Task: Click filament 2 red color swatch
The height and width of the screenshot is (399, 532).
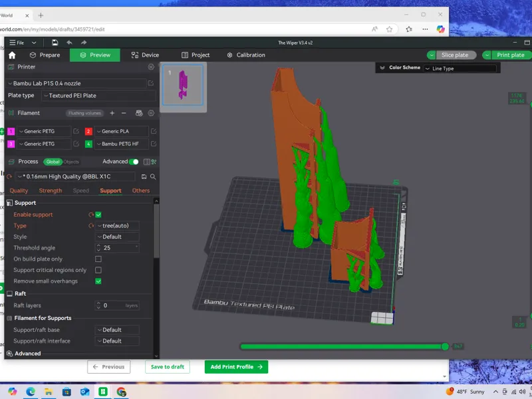Action: tap(88, 131)
